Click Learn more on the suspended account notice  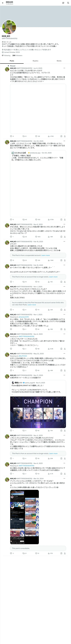tap(45, 255)
